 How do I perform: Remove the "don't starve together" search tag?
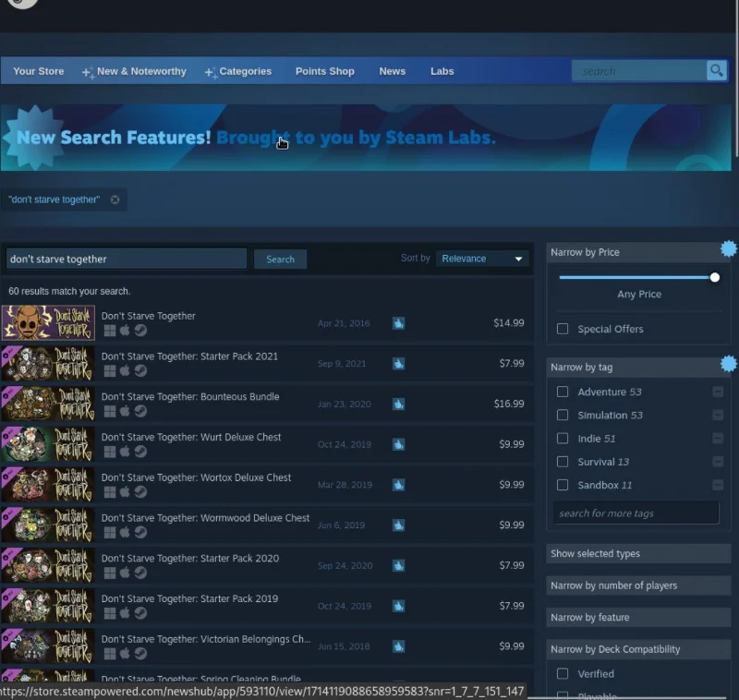tap(115, 199)
